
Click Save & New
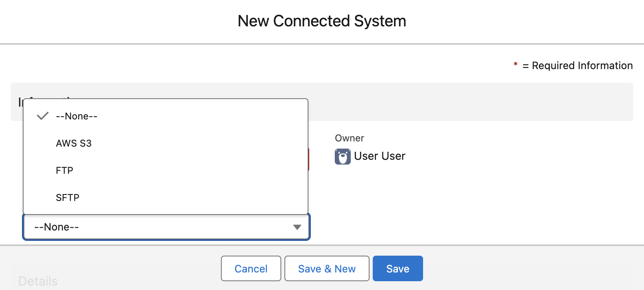tap(326, 268)
